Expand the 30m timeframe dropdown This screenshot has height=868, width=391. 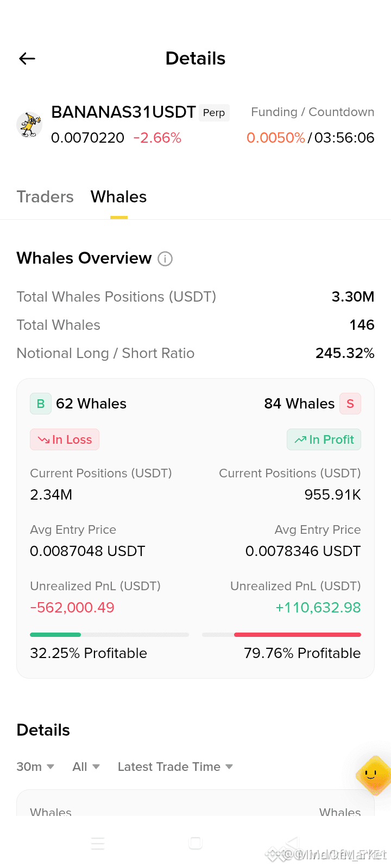tap(35, 767)
